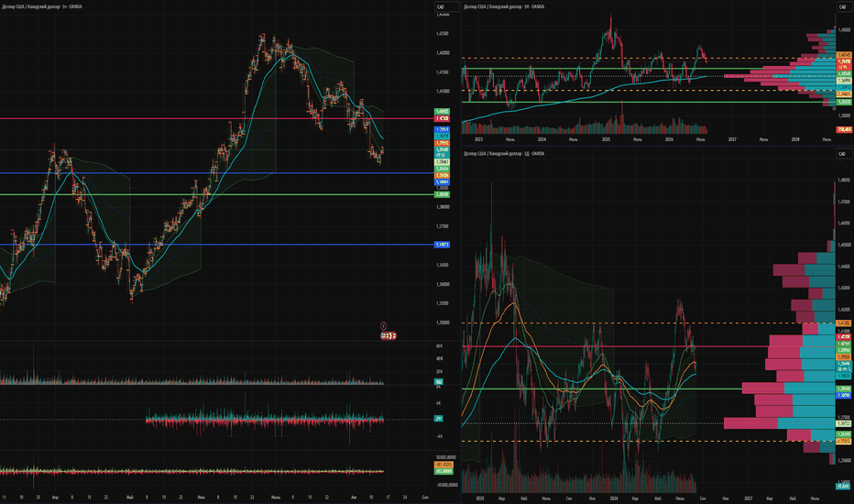Click 1,42500 on hourly price scale
Image resolution: width=854 pixels, height=504 pixels.
coord(443,33)
